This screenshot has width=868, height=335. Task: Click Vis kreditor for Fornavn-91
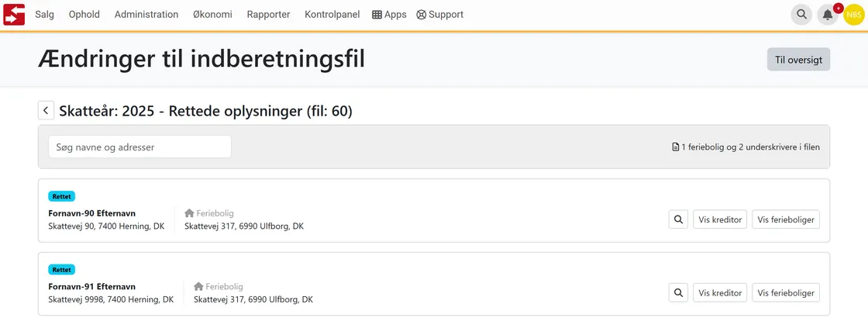pyautogui.click(x=720, y=292)
